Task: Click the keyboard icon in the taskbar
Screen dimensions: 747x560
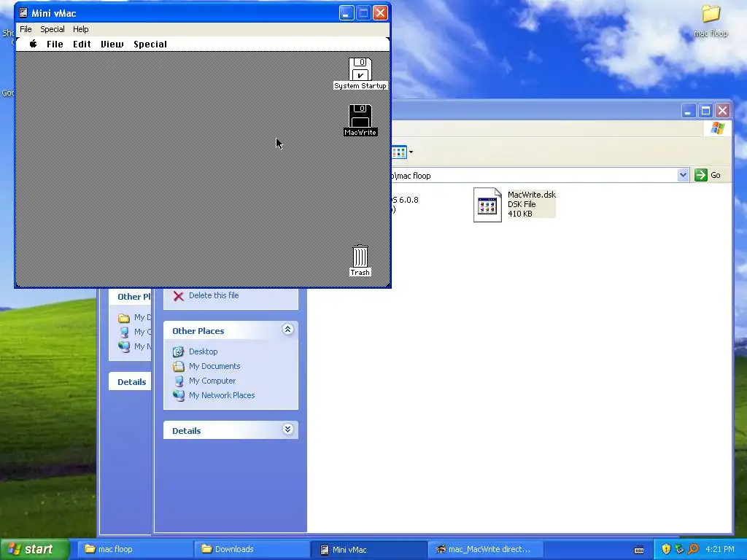Action: click(x=639, y=550)
